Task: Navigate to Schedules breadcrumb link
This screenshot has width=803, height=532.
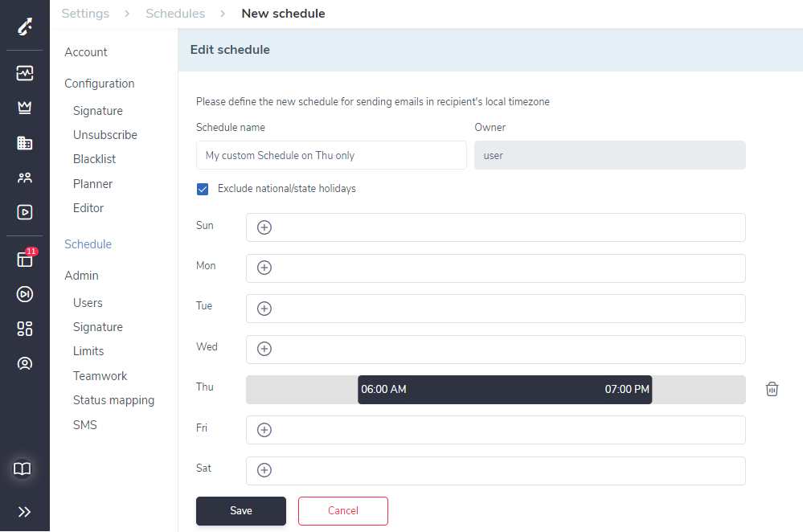Action: (x=175, y=14)
